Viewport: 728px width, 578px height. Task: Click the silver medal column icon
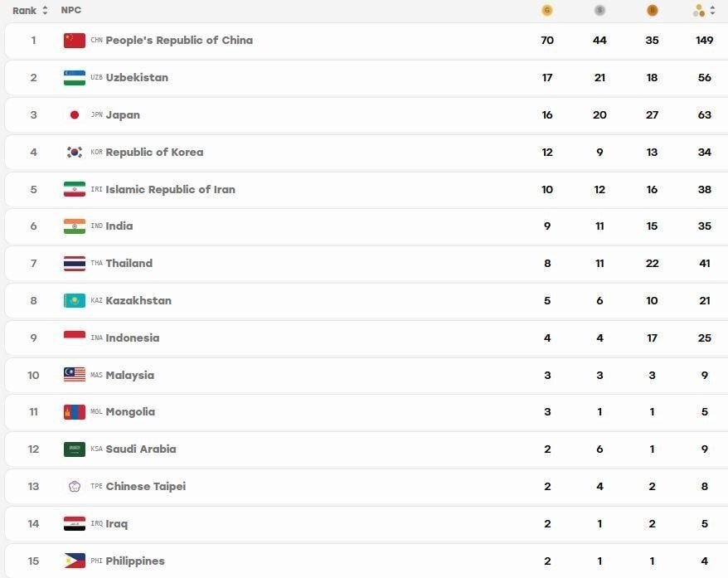[599, 10]
